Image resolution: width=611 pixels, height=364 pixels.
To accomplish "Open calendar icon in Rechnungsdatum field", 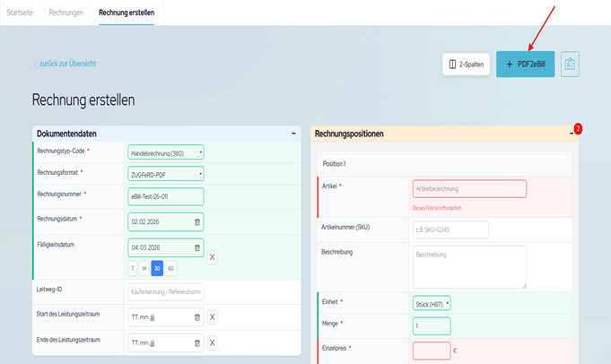I will click(196, 221).
